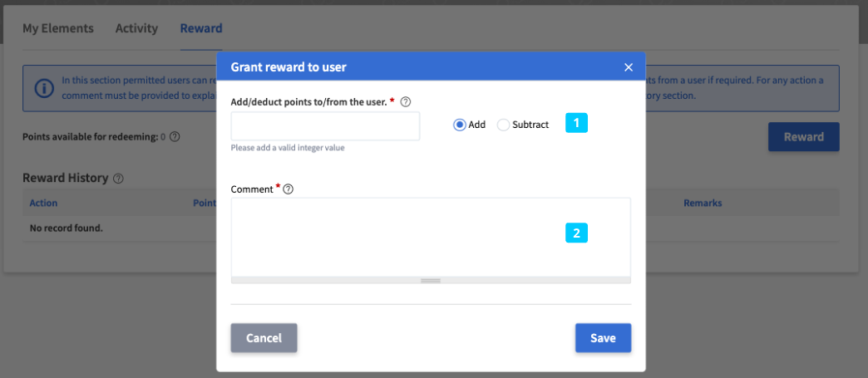
Task: Focus the points integer input field
Action: 325,126
